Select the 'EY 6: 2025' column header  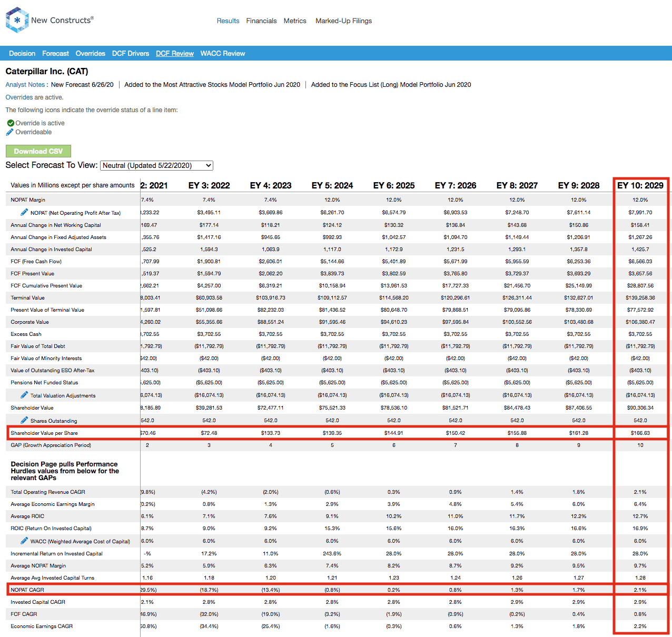point(394,185)
